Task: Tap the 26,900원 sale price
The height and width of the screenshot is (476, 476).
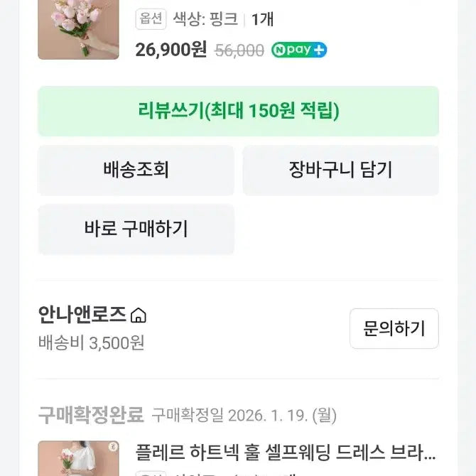Action: point(171,50)
